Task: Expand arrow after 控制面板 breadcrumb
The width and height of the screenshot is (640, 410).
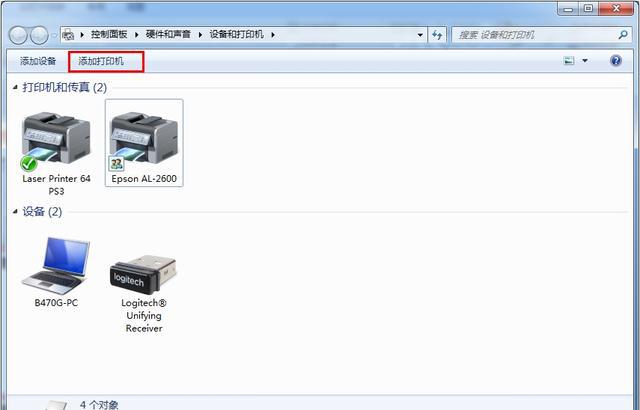Action: pyautogui.click(x=137, y=35)
